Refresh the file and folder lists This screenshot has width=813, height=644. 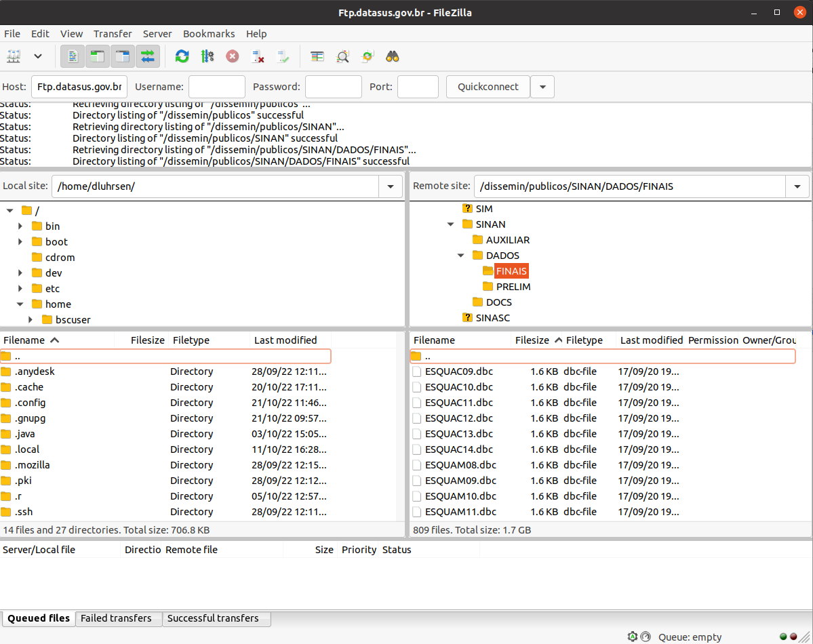182,56
